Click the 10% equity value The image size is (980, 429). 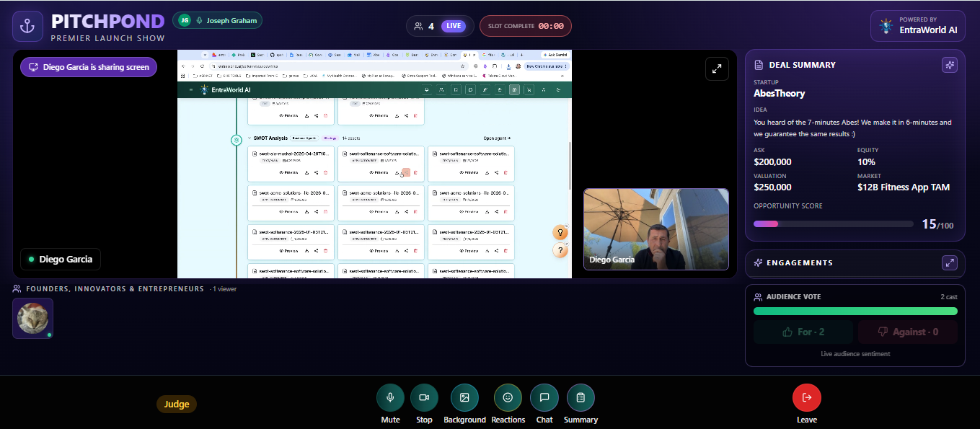click(x=866, y=162)
